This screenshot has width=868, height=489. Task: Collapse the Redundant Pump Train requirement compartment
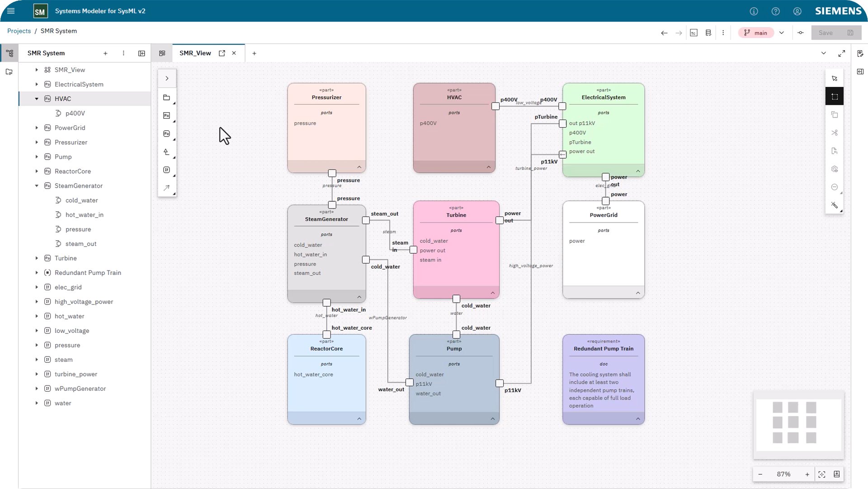638,419
